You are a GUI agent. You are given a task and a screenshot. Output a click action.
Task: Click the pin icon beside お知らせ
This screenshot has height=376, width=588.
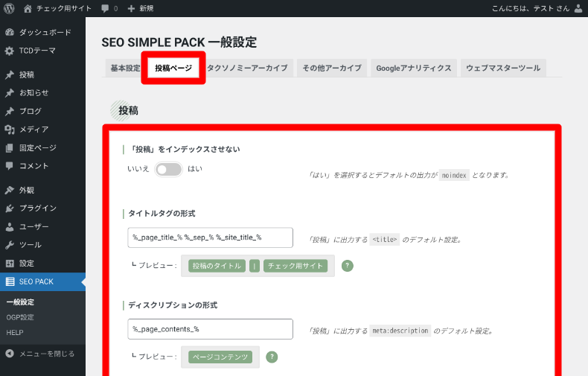pyautogui.click(x=10, y=92)
